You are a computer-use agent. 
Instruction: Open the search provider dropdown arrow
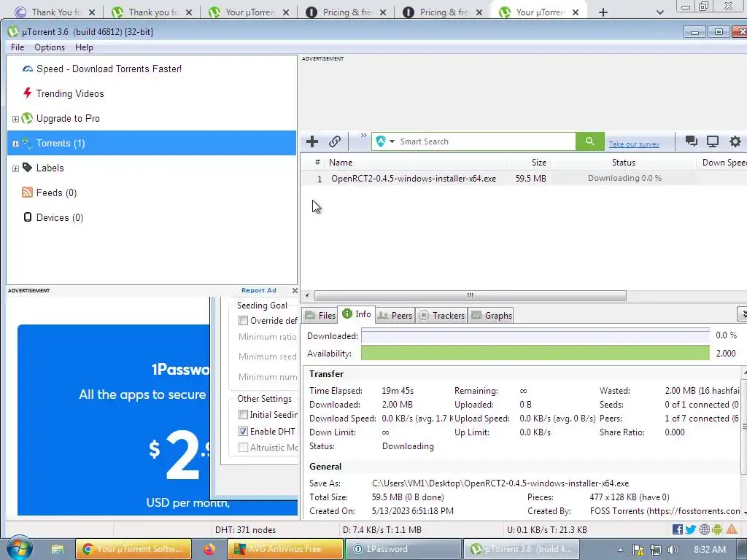point(392,141)
